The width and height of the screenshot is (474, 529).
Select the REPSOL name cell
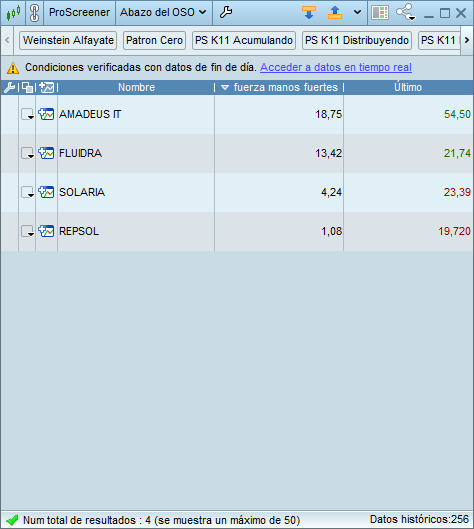(x=136, y=231)
